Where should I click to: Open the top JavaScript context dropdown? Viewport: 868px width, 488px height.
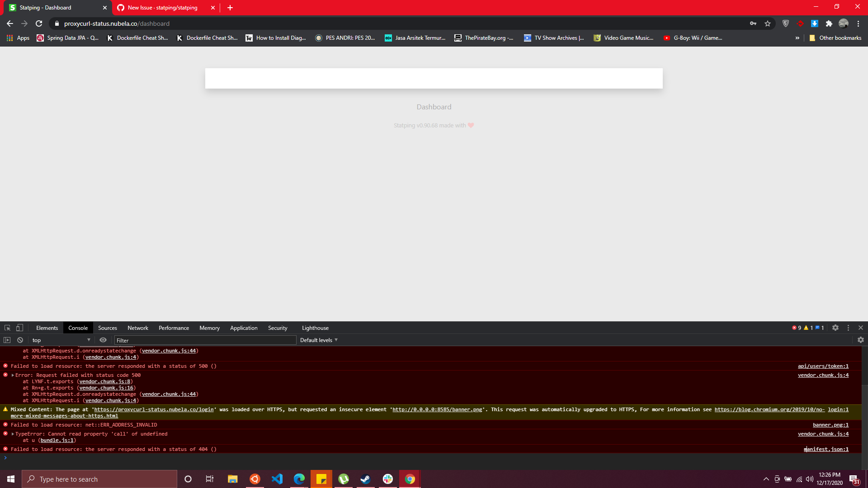(61, 340)
